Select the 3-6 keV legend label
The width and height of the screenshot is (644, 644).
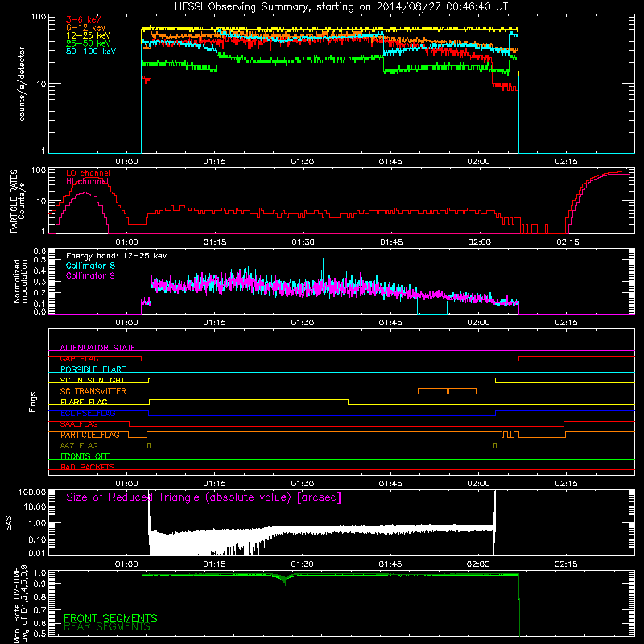[x=84, y=19]
